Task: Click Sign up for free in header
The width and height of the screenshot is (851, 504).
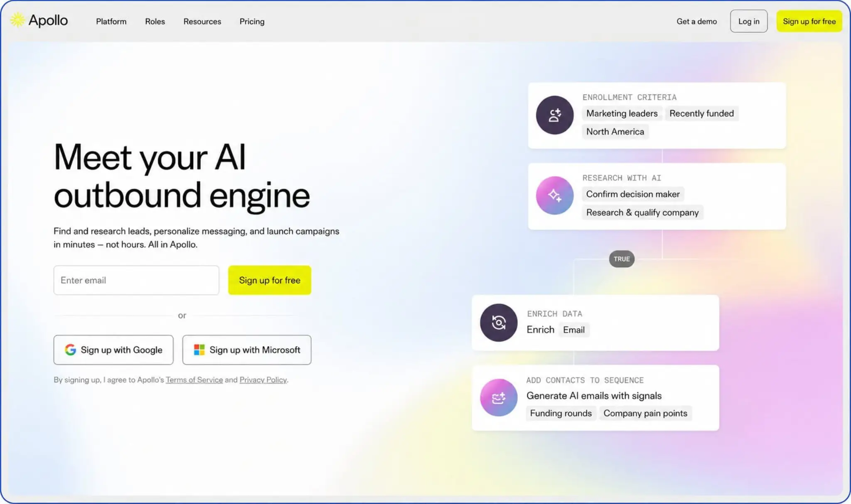Action: pos(809,21)
